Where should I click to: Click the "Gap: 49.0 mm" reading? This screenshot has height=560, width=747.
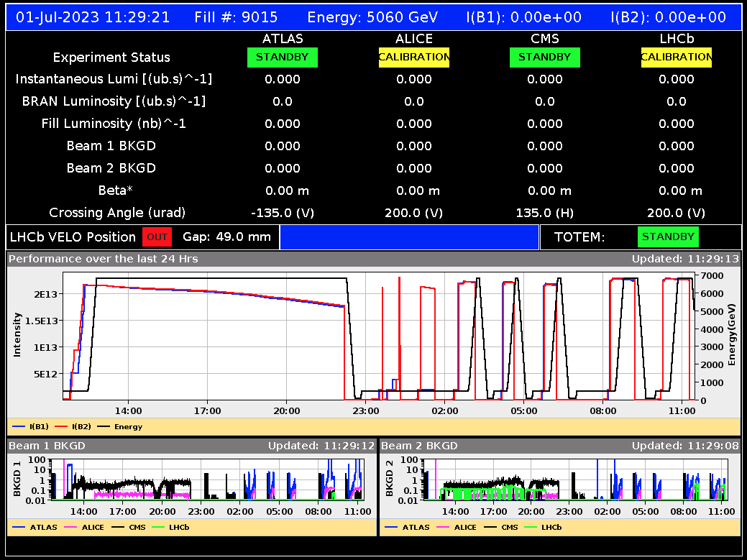click(226, 237)
